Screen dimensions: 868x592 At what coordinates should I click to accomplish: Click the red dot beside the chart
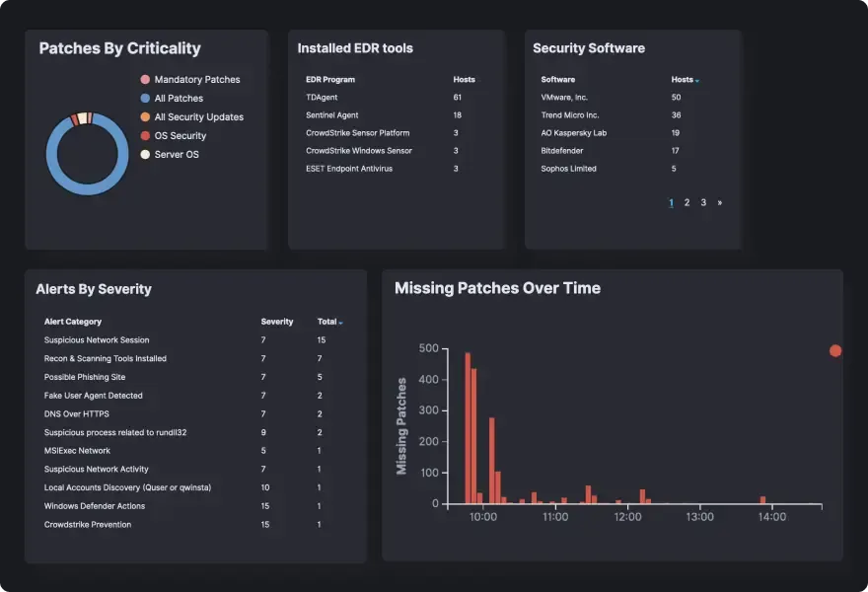click(835, 350)
